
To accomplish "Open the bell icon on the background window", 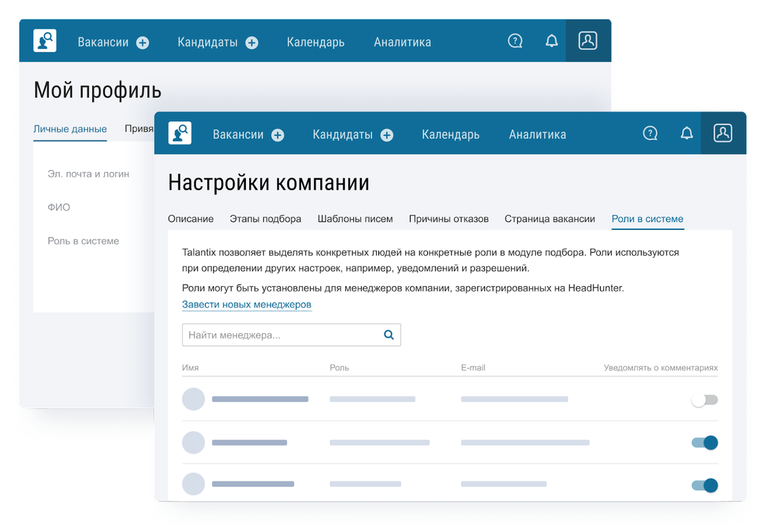I will click(x=551, y=40).
